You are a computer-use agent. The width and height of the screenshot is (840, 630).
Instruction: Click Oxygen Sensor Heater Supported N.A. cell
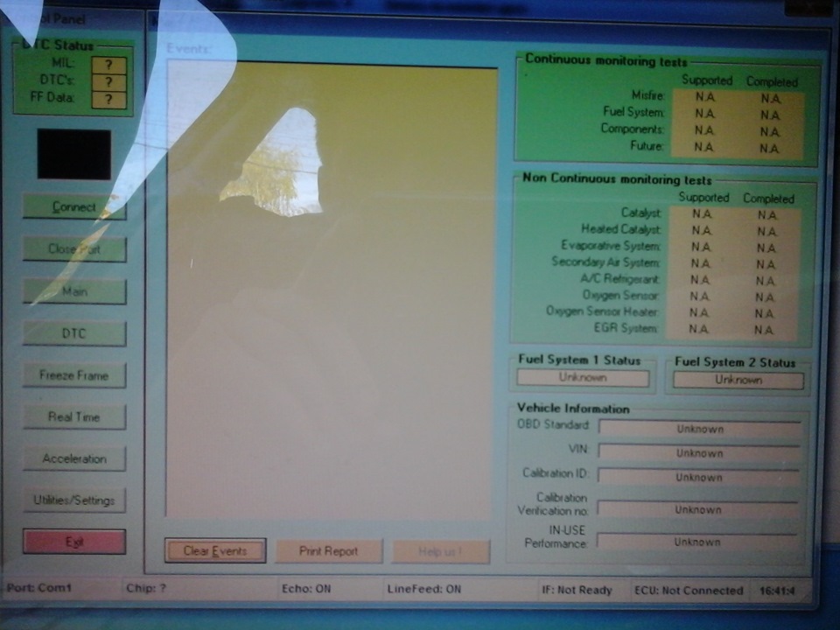click(698, 312)
